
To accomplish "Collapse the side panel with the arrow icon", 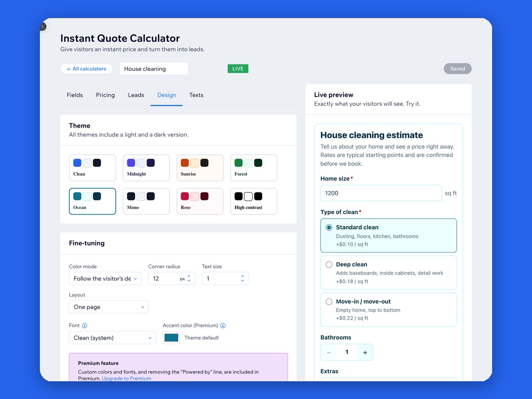I will point(43,27).
